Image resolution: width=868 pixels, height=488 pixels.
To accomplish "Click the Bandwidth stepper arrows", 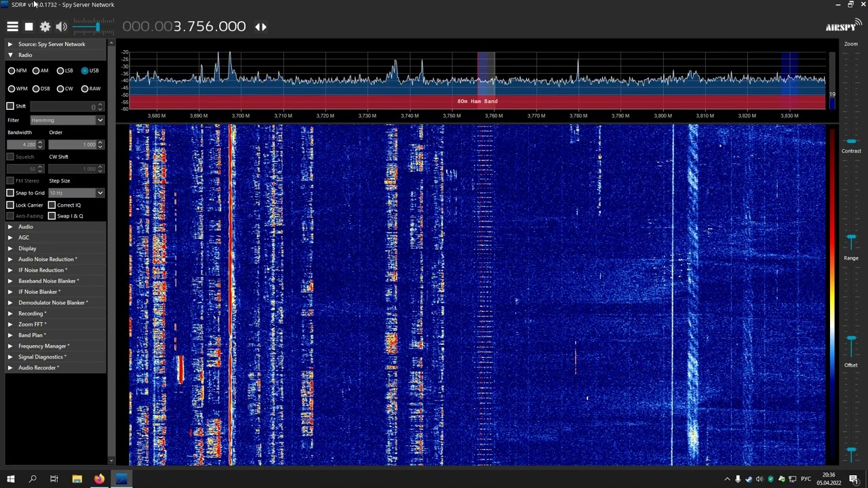I will click(40, 144).
